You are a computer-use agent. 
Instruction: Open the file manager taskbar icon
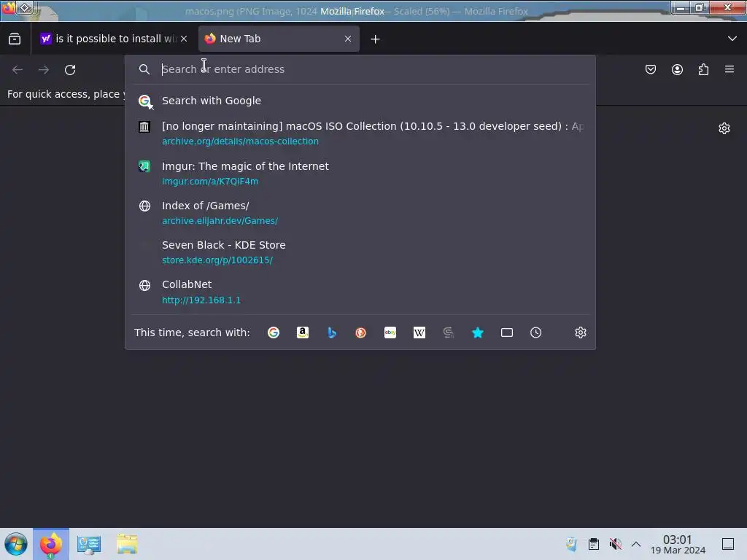click(127, 544)
